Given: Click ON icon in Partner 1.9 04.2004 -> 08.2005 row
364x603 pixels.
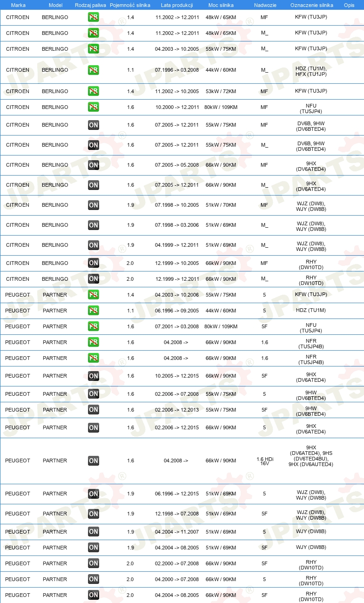Looking at the screenshot, I should (x=94, y=548).
